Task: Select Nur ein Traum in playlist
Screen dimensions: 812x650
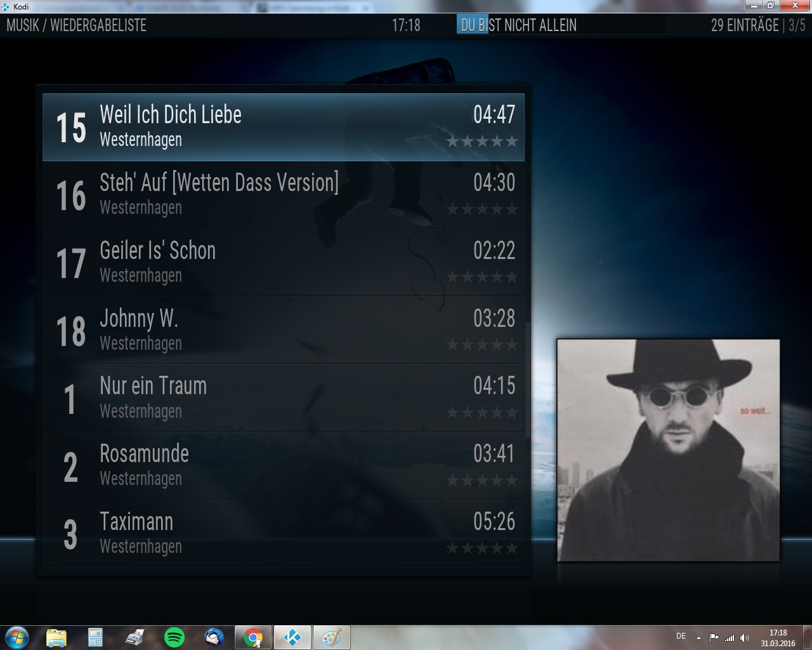Action: click(283, 398)
